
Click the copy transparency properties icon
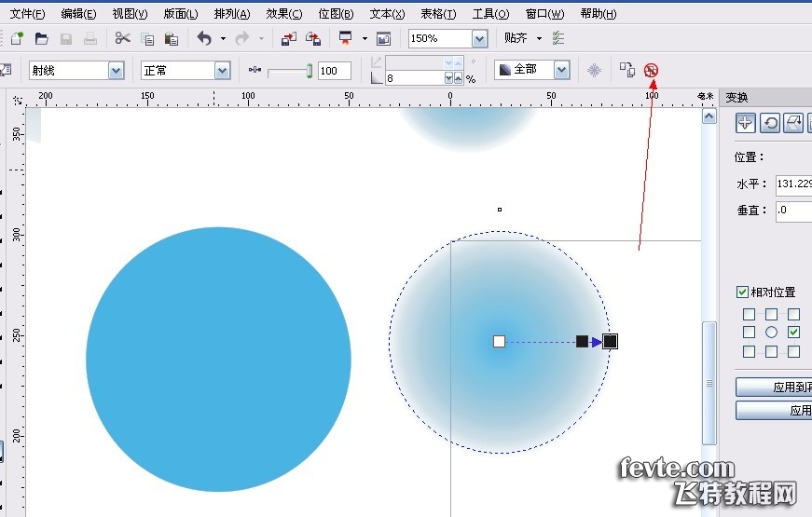[628, 70]
